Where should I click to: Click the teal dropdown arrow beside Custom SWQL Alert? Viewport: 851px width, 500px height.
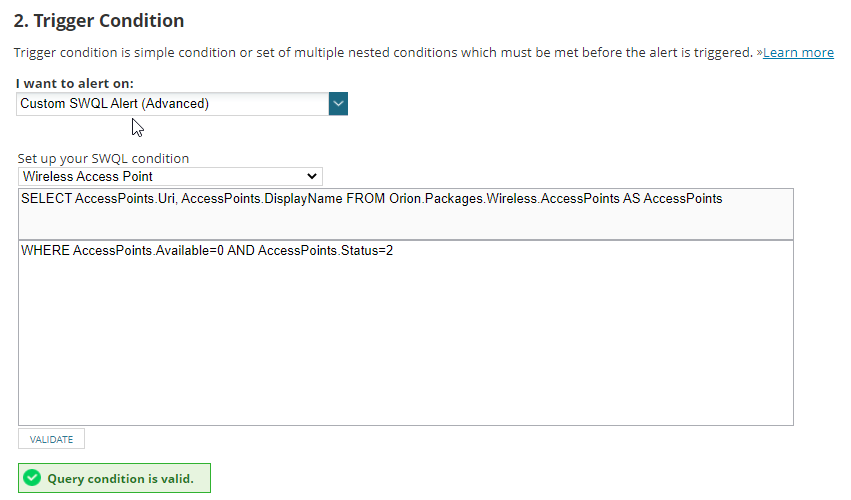pos(338,104)
